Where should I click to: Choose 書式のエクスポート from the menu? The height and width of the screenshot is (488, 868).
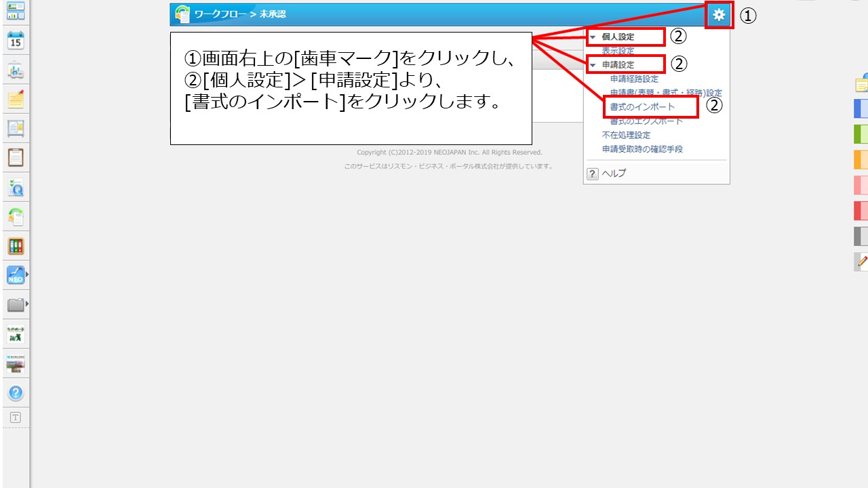point(646,121)
